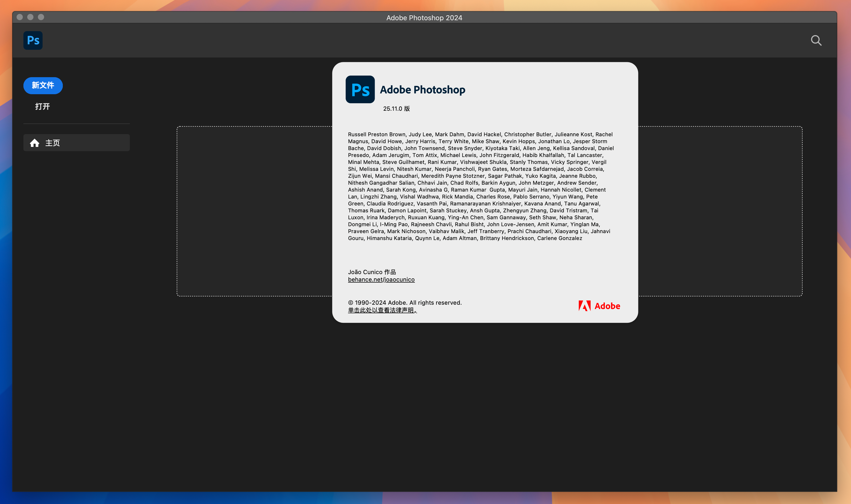The image size is (851, 504).
Task: Open the 单击此处以查看法律声明 legal notice link
Action: click(382, 310)
